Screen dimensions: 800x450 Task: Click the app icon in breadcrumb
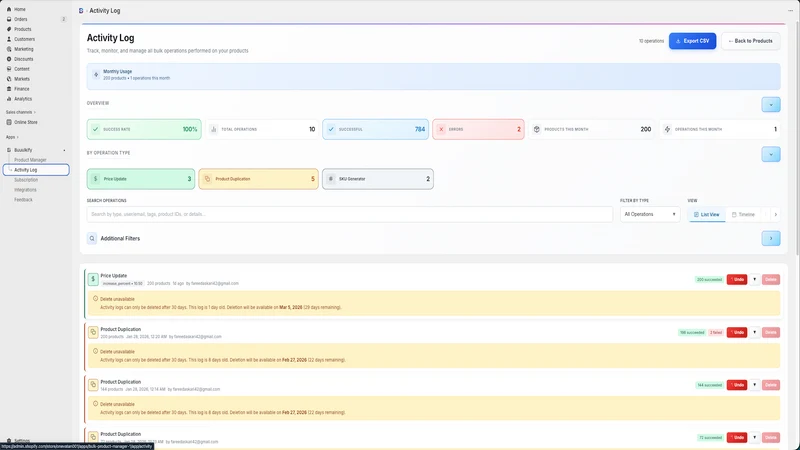click(81, 10)
